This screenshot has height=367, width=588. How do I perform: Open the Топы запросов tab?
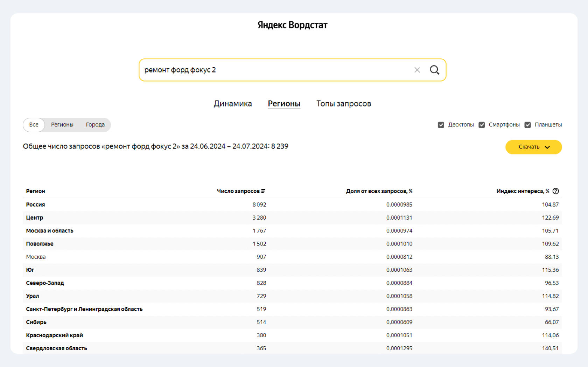343,104
